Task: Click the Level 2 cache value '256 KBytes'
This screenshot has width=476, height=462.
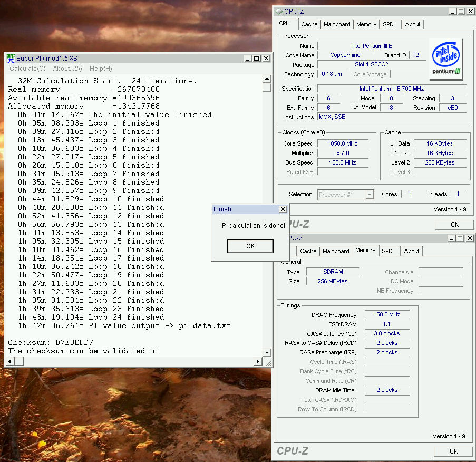Action: point(440,162)
